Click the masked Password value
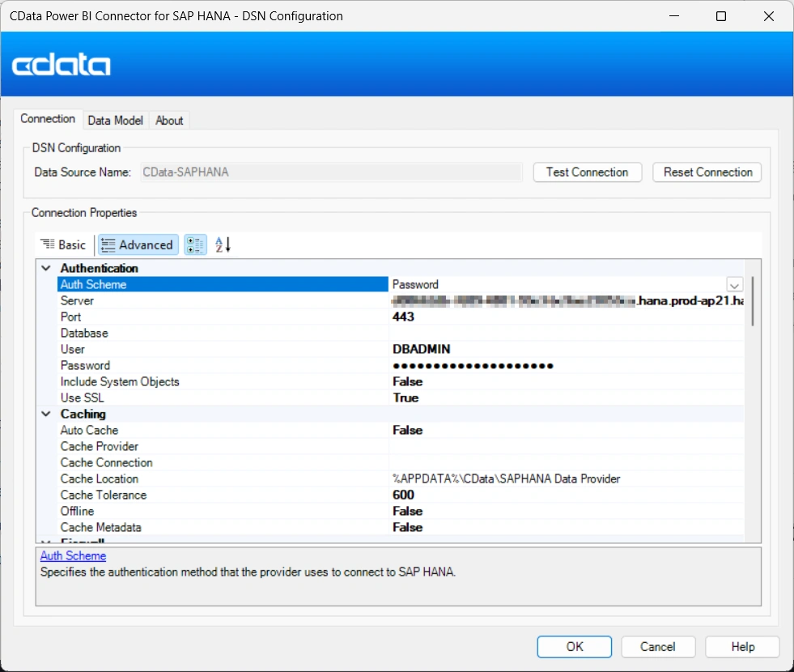This screenshot has height=672, width=794. [473, 366]
